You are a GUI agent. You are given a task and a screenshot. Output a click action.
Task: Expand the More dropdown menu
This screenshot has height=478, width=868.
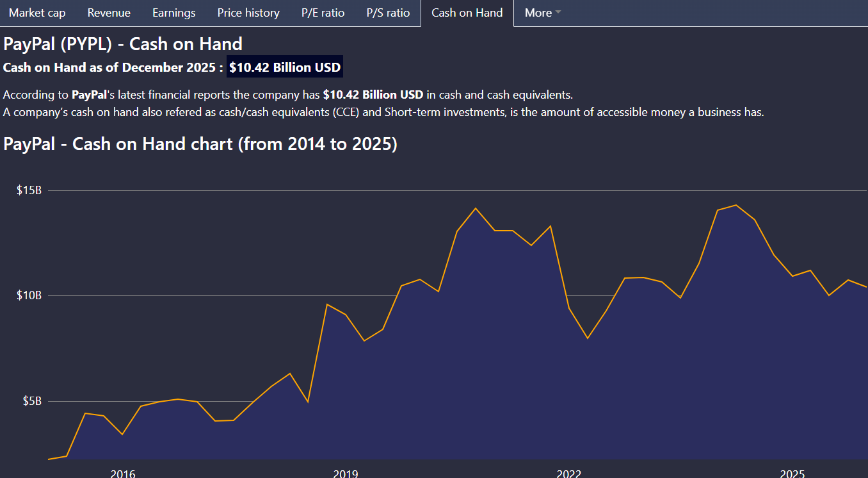[538, 13]
